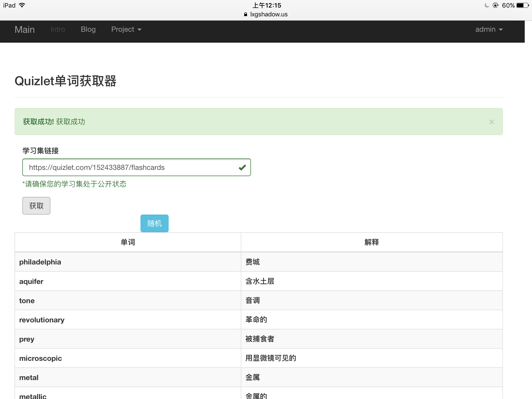
Task: Tap the Wi-Fi status icon
Action: click(22, 5)
